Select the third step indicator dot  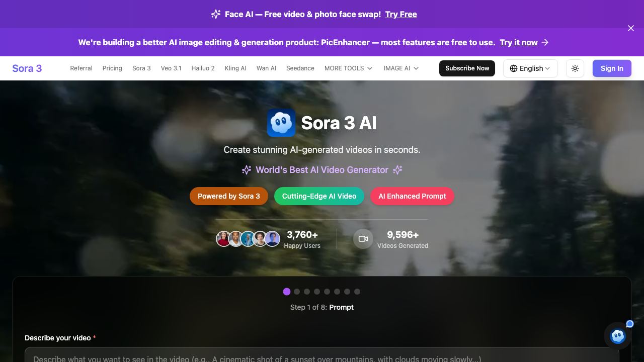coord(307,292)
